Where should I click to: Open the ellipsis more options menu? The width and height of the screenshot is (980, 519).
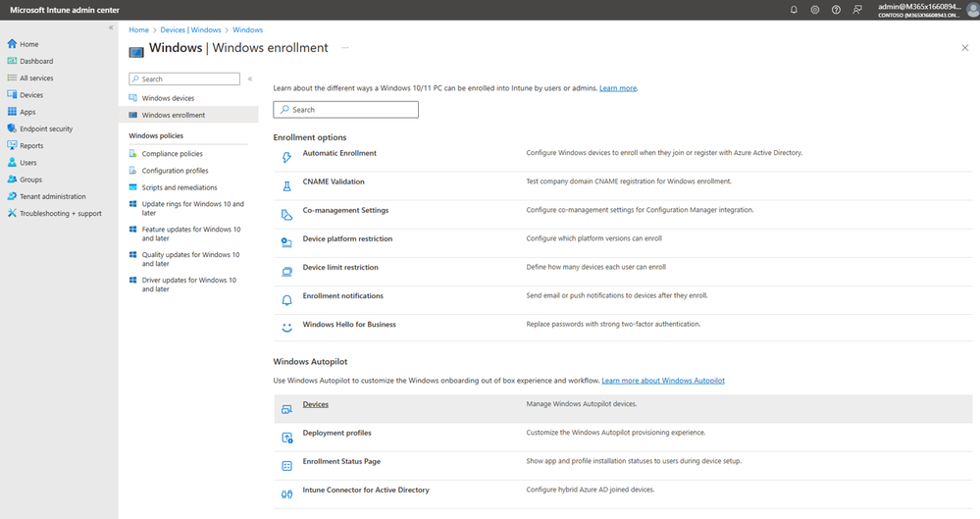pyautogui.click(x=344, y=47)
